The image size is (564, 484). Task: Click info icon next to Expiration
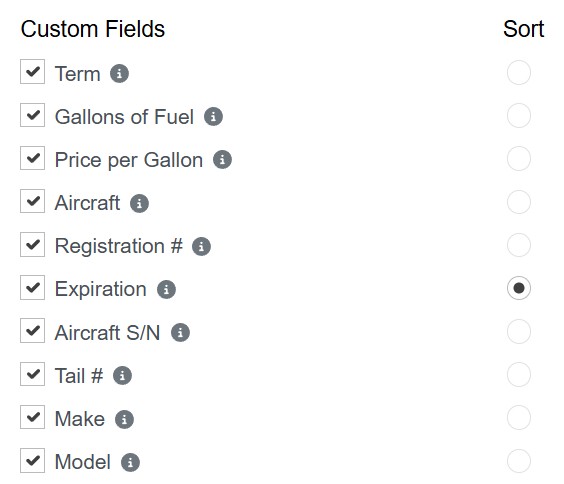[x=166, y=289]
